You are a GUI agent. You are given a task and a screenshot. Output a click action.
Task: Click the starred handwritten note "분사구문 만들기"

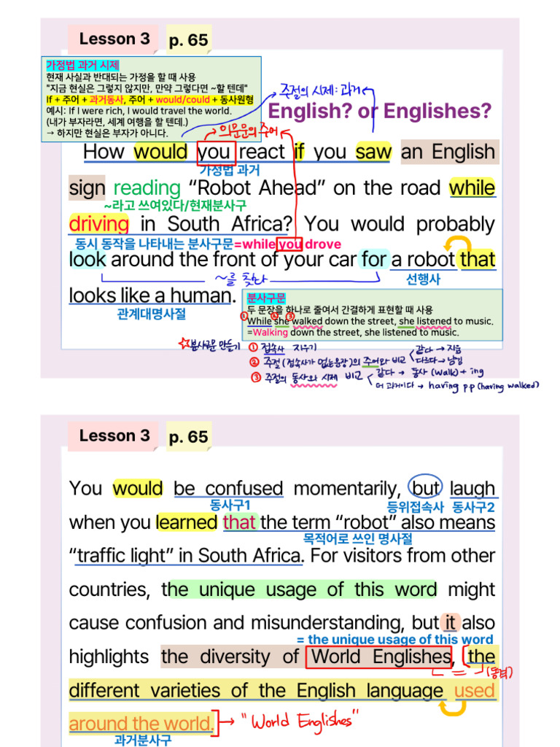209,345
